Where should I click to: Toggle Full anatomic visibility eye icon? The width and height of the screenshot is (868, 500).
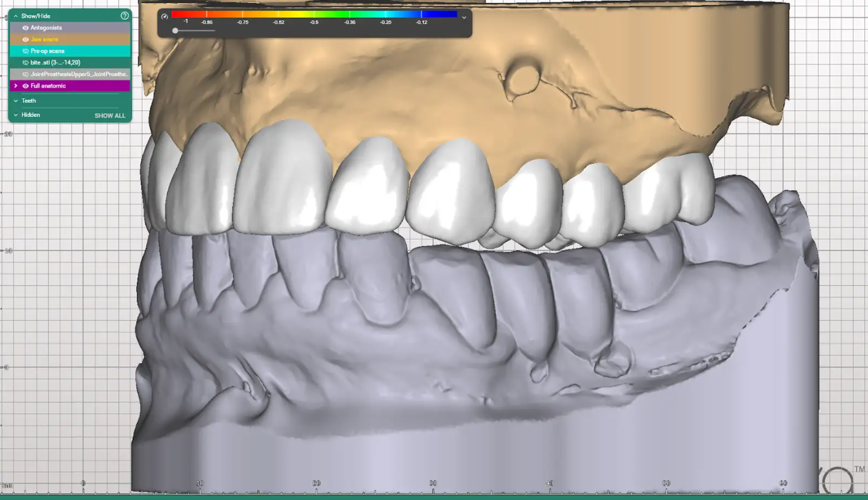(x=25, y=86)
